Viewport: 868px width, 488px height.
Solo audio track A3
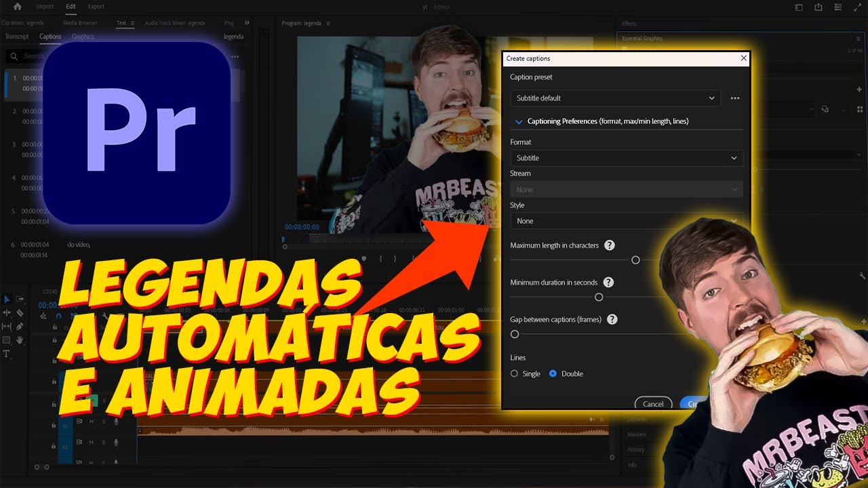pos(104,442)
